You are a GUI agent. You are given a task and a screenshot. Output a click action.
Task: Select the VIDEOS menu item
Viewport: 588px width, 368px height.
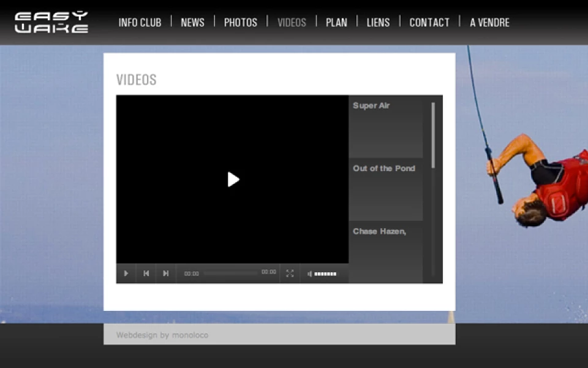tap(292, 23)
